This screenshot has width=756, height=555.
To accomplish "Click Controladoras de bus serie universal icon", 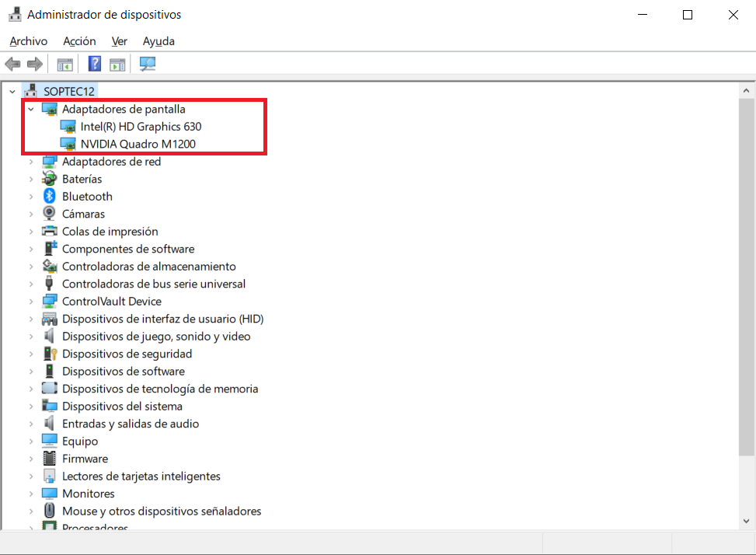I will [x=49, y=284].
